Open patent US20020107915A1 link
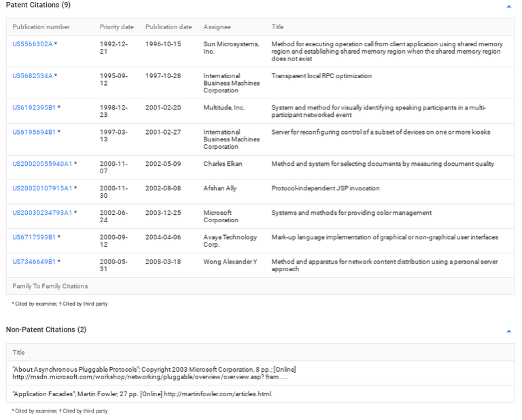The height and width of the screenshot is (420, 522). click(42, 188)
